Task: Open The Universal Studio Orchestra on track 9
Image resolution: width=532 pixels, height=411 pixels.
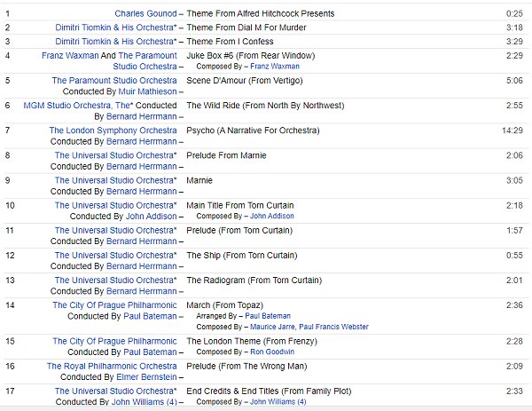Action: 114,180
